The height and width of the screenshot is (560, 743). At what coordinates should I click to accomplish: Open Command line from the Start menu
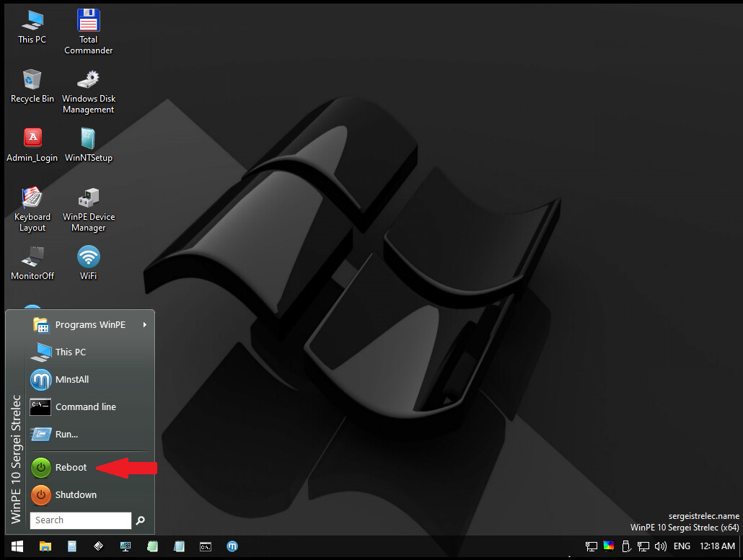pos(89,406)
